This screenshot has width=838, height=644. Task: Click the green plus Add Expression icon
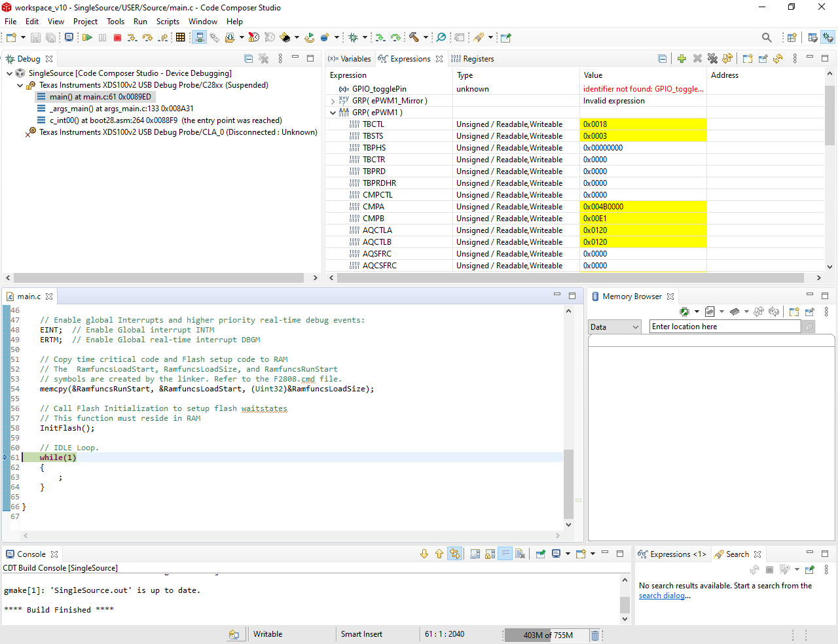(682, 59)
